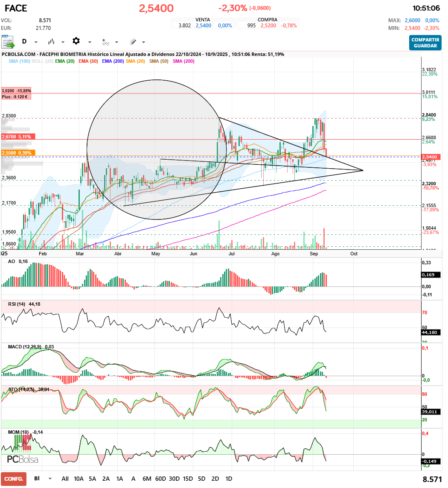Click the 2,8300 resistance level label
Screen dimensions: 448x488
tap(9, 116)
